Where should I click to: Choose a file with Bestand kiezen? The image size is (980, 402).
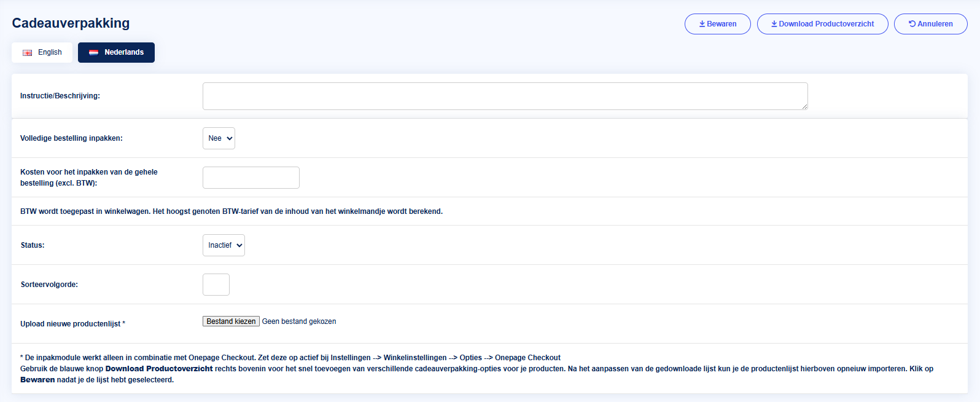(231, 321)
